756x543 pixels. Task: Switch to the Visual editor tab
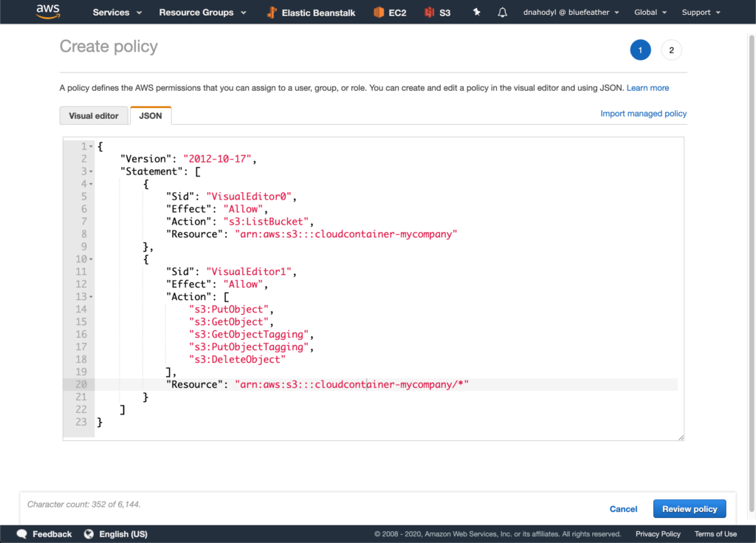[x=94, y=116]
